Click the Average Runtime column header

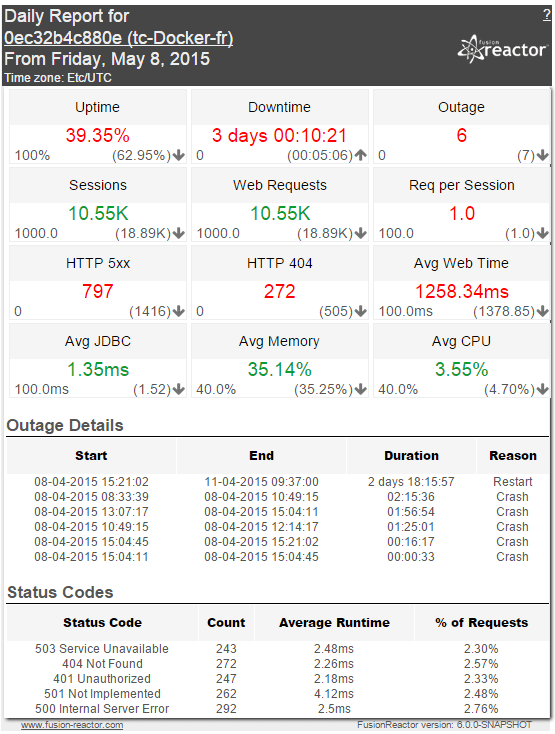click(334, 623)
